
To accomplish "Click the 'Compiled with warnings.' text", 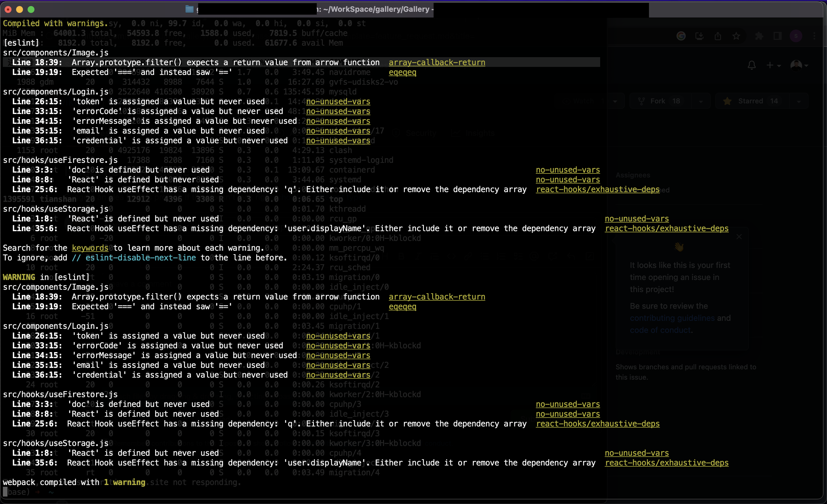I will [x=55, y=23].
